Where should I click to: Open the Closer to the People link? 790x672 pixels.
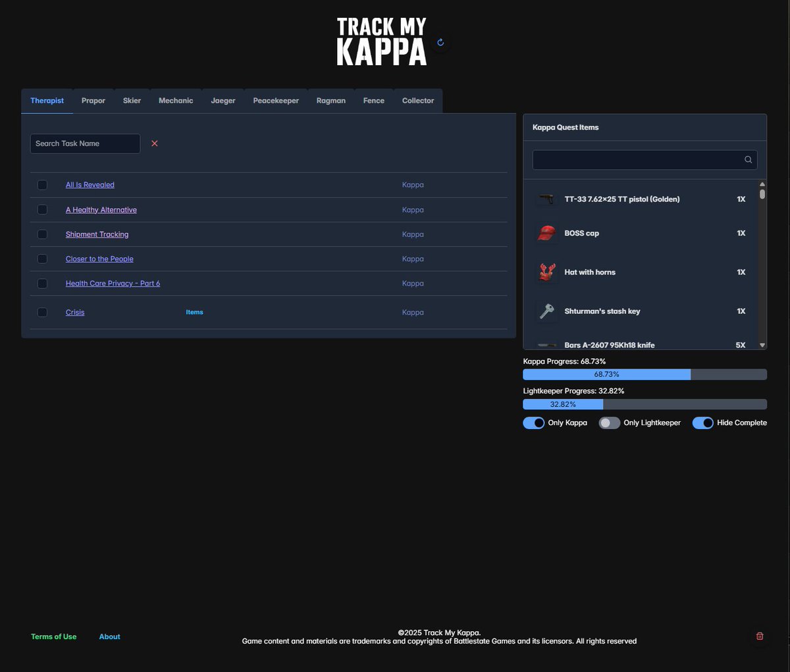coord(99,259)
